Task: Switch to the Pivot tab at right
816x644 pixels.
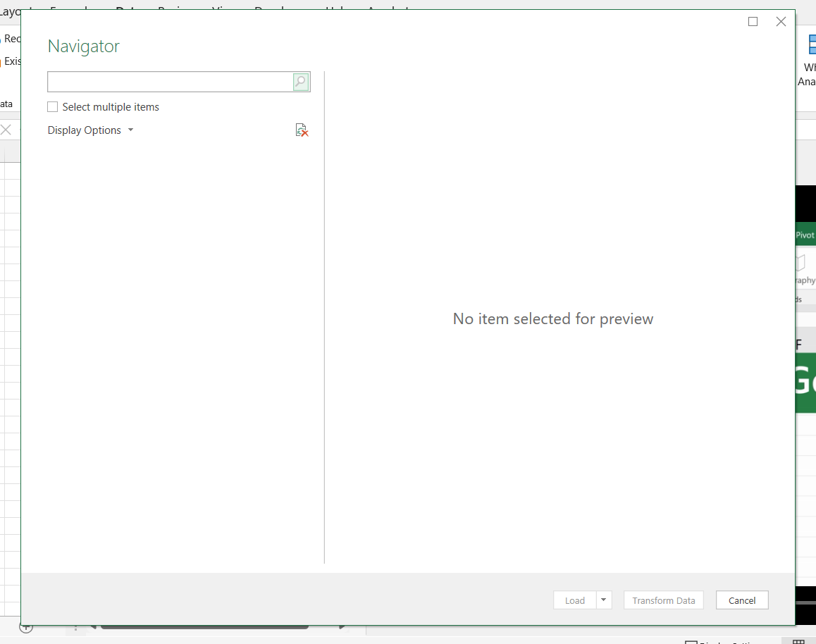Action: click(805, 235)
